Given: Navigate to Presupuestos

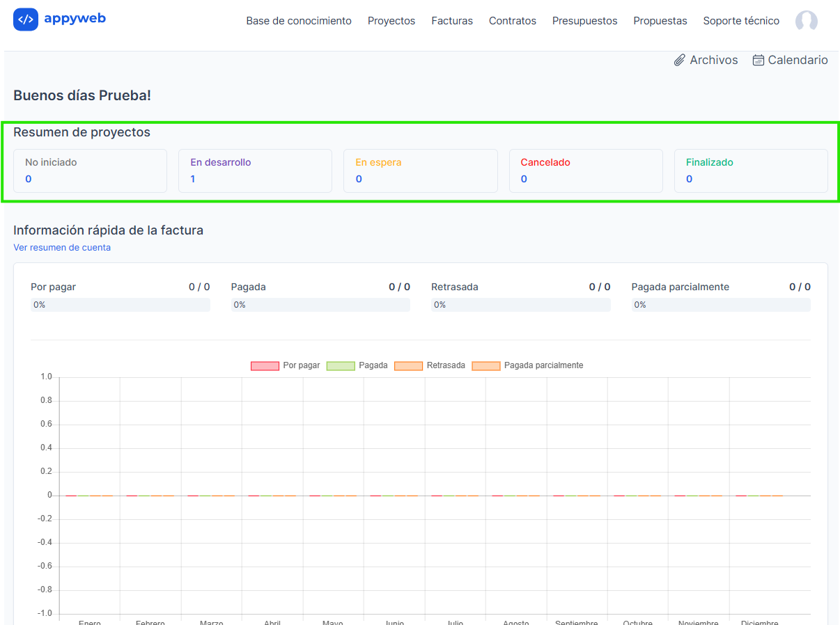Looking at the screenshot, I should (x=584, y=21).
